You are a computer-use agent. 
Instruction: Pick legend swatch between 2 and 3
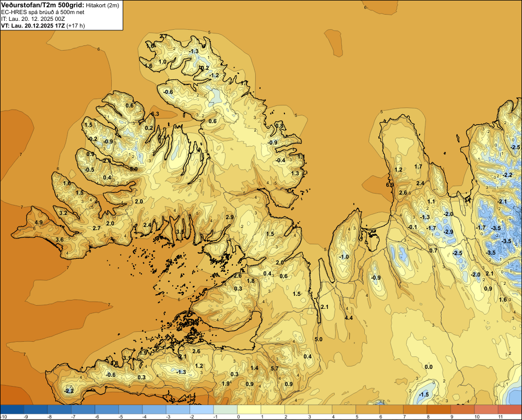(296, 410)
